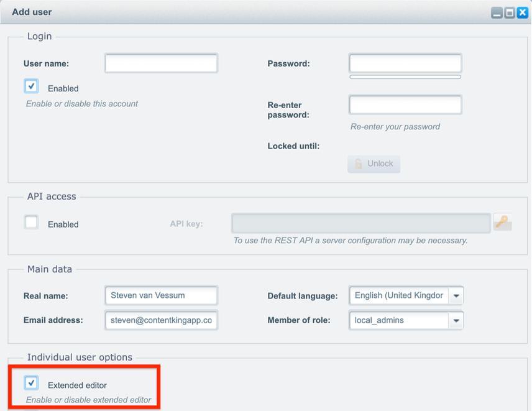
Task: Click the 'Re-enter your password' hint
Action: pyautogui.click(x=395, y=127)
